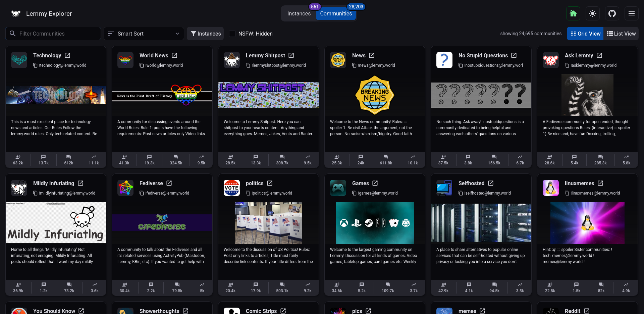Click showing 24,695 communities text

(x=531, y=34)
